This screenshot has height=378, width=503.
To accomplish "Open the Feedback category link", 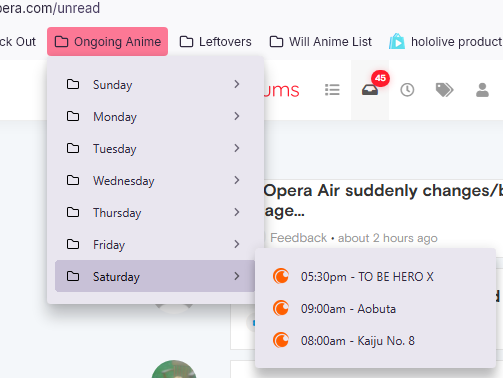I will pyautogui.click(x=298, y=238).
